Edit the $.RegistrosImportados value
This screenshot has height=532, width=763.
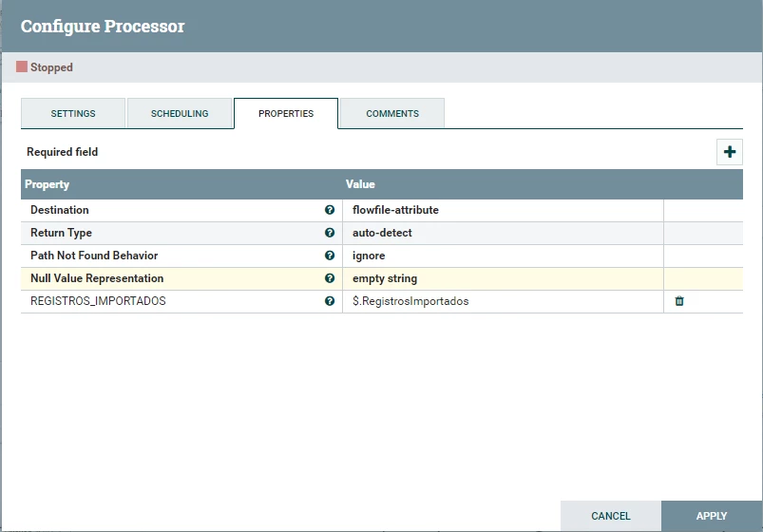[504, 302]
